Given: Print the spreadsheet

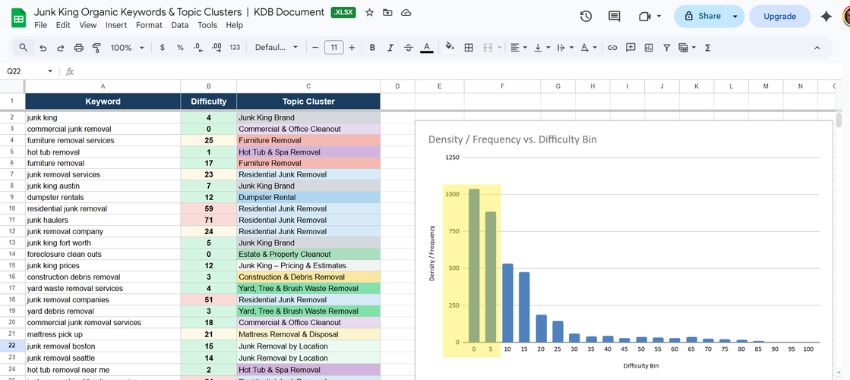Looking at the screenshot, I should pos(79,48).
